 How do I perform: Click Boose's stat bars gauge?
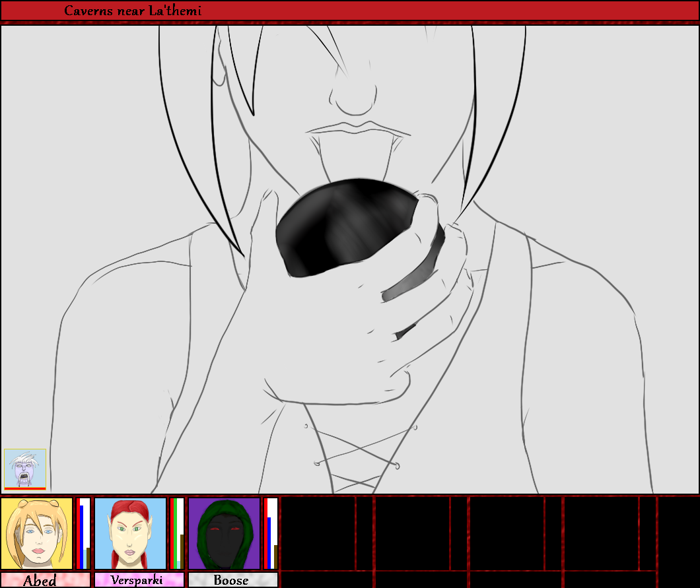point(271,533)
